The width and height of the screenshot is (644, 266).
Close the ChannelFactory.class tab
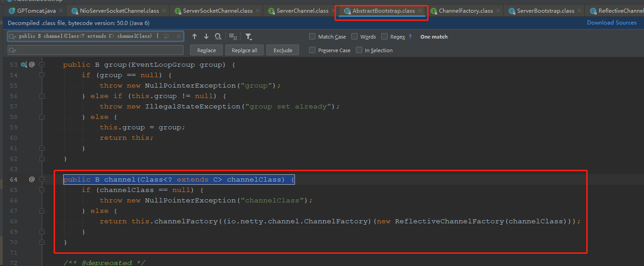point(498,10)
